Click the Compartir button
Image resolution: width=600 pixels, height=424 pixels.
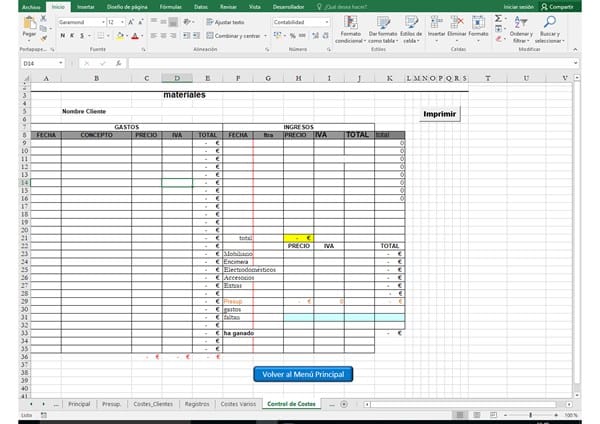click(558, 7)
